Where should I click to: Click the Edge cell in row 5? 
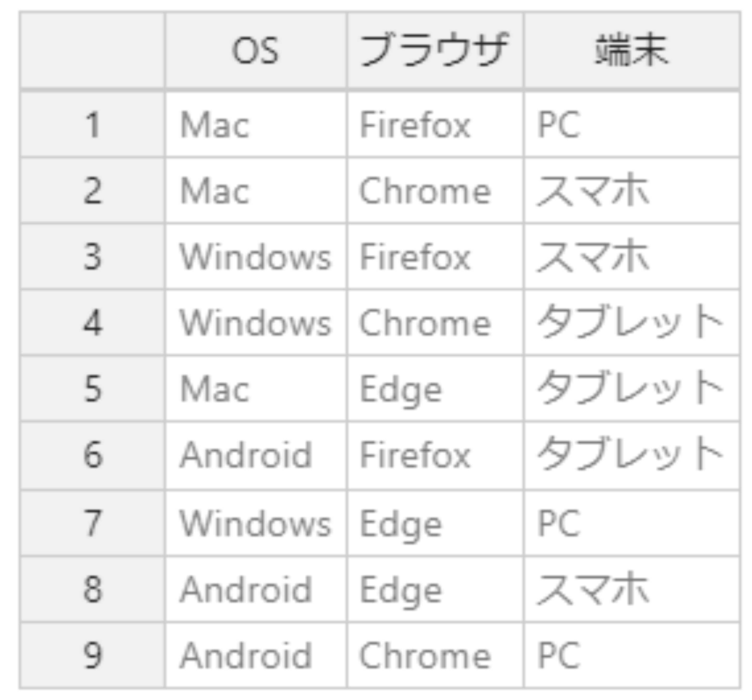click(x=435, y=389)
